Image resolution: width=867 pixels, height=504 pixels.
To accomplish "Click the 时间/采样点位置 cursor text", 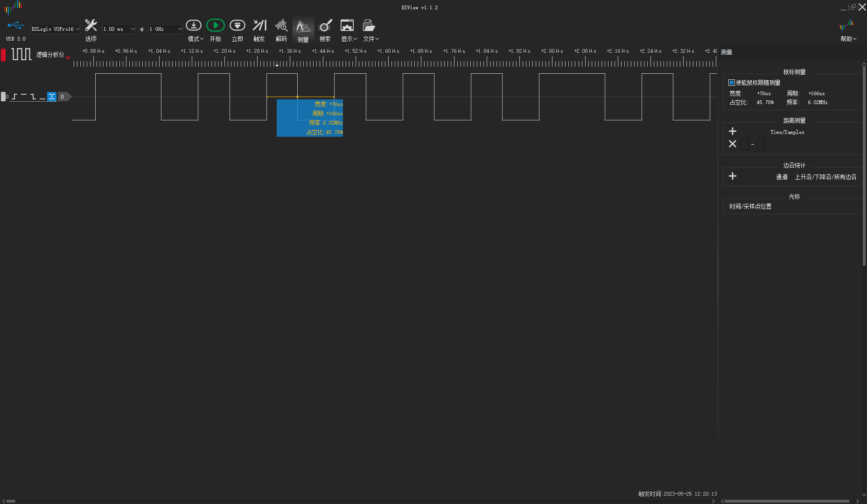I will [750, 206].
